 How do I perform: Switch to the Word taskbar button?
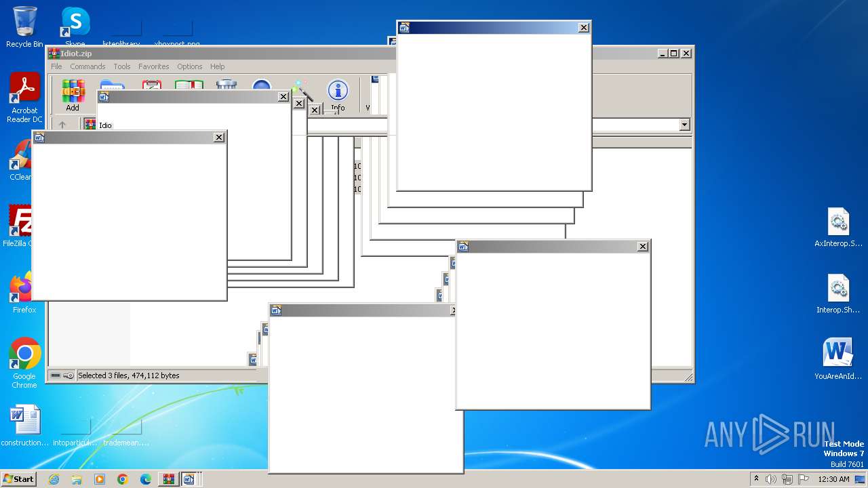[x=189, y=479]
